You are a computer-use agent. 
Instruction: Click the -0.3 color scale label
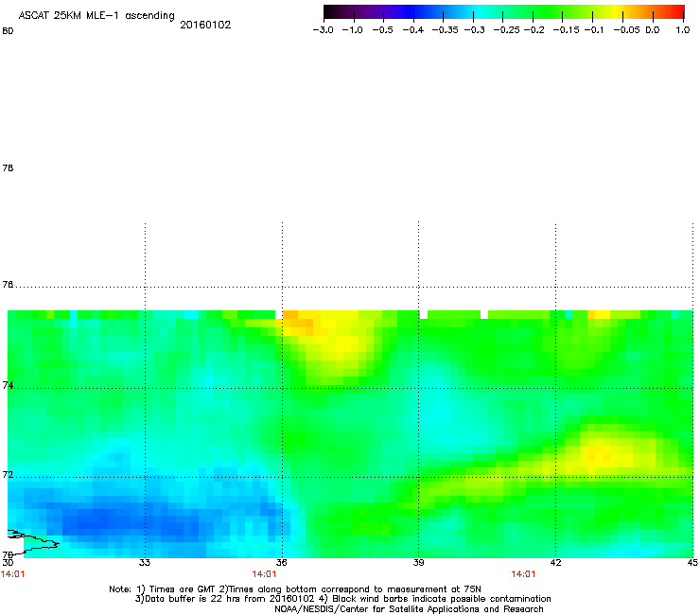[x=474, y=30]
